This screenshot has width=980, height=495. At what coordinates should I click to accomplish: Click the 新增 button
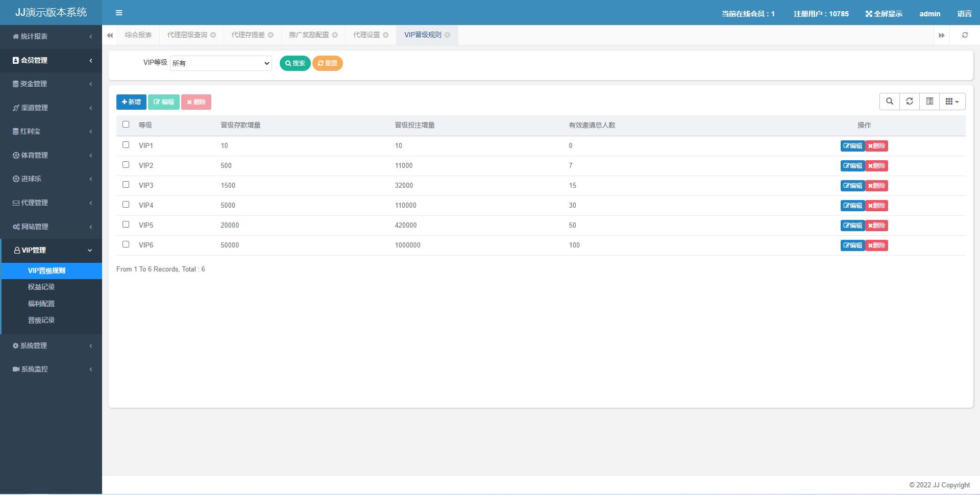pyautogui.click(x=131, y=102)
